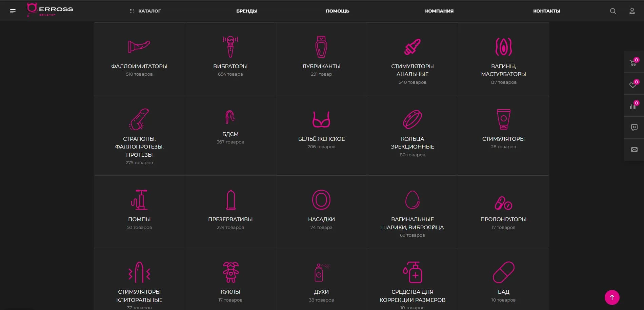
Task: Open the user account icon
Action: pos(632,11)
